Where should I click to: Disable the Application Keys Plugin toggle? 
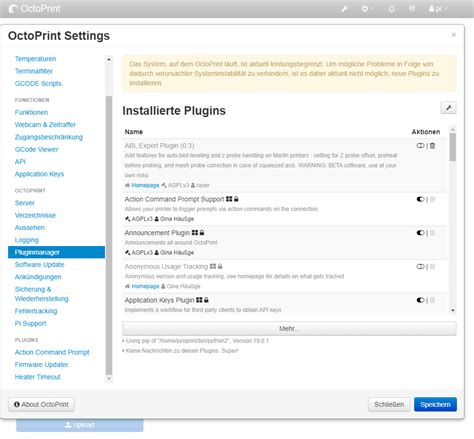pyautogui.click(x=420, y=300)
